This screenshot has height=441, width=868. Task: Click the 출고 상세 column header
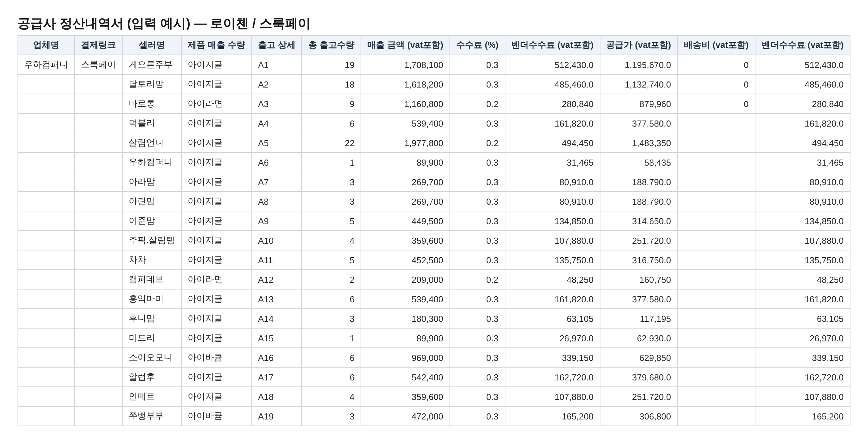click(x=277, y=45)
